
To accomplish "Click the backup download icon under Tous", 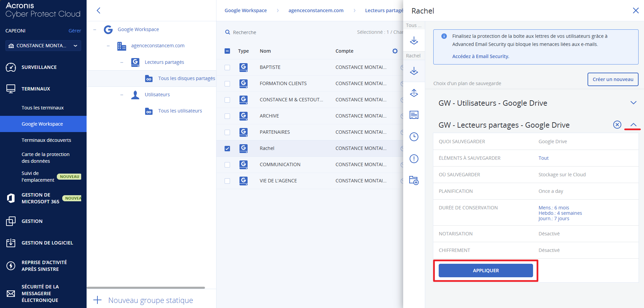I will coord(414,41).
